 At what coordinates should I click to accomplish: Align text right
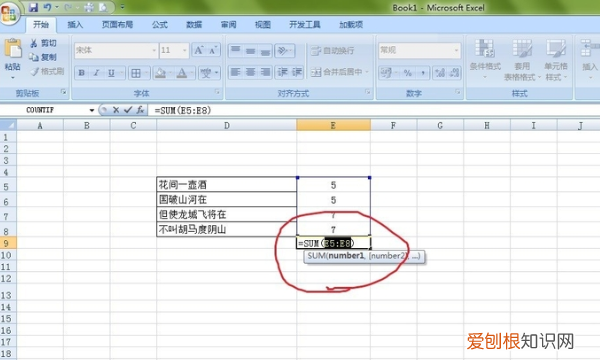265,72
